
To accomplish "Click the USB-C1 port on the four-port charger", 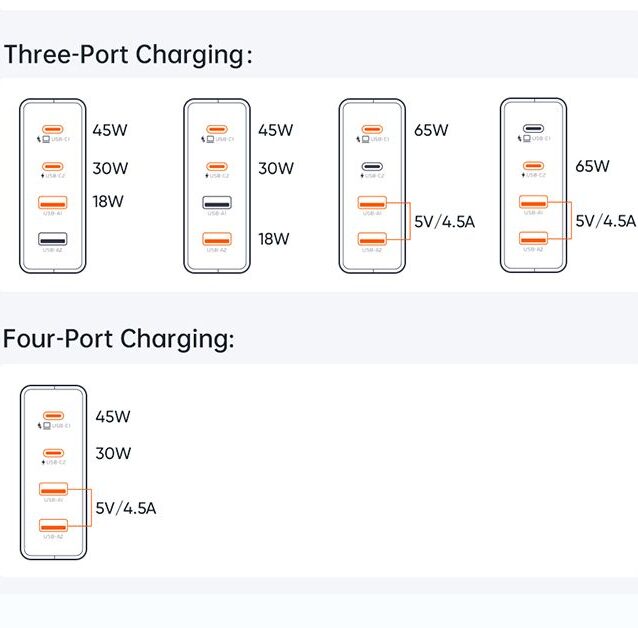I will (53, 417).
